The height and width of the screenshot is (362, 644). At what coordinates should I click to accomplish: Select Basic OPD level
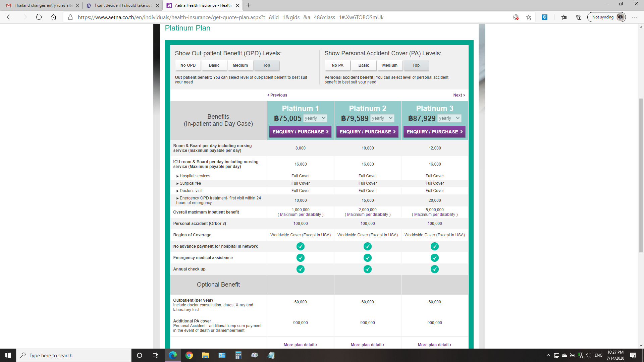click(x=214, y=65)
